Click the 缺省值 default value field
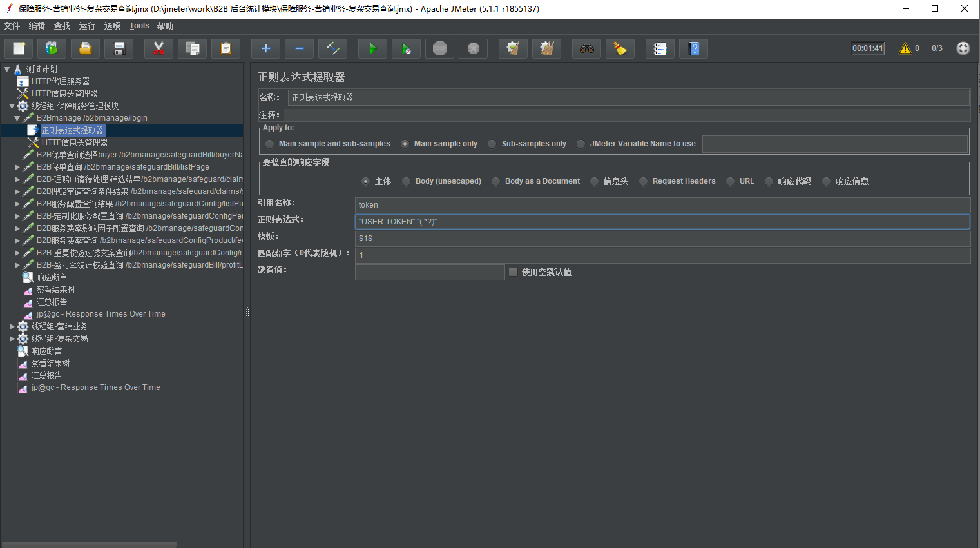The width and height of the screenshot is (980, 548). [x=430, y=272]
